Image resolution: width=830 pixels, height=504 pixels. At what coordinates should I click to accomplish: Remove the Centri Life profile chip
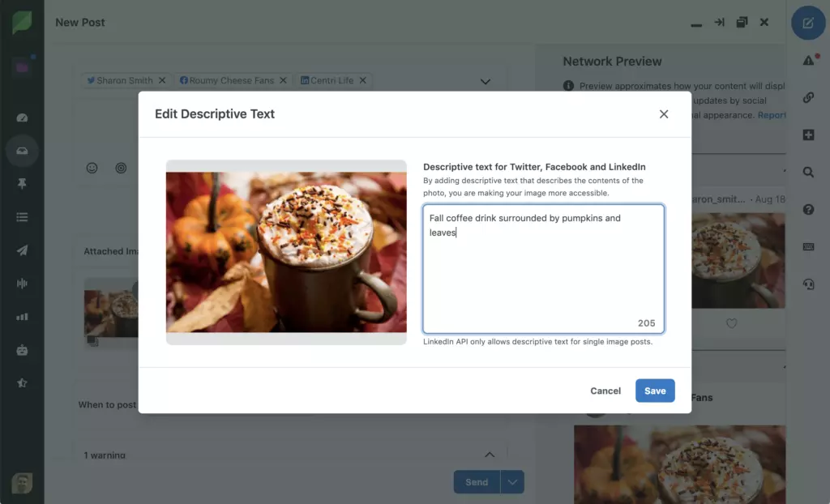click(x=362, y=80)
